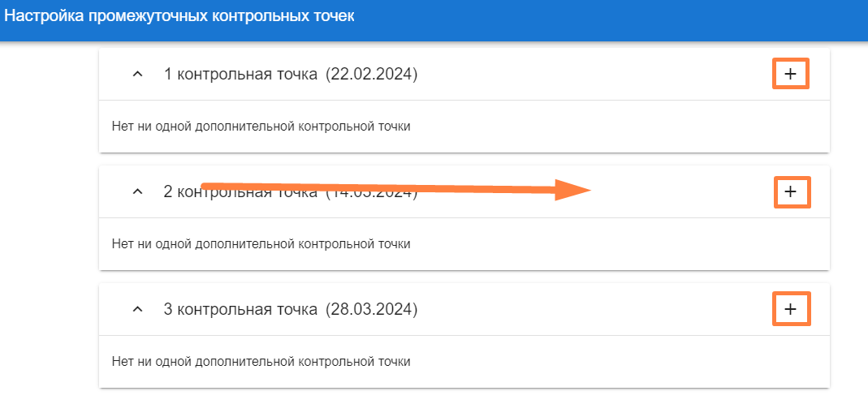Click empty space in the blue top bar

tap(609, 18)
